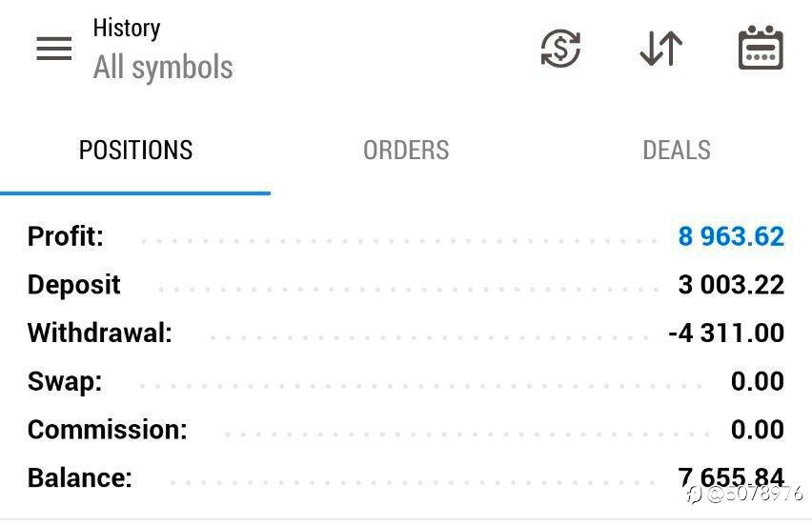Select the Profit value 8 963.62
The height and width of the screenshot is (526, 812).
[731, 236]
